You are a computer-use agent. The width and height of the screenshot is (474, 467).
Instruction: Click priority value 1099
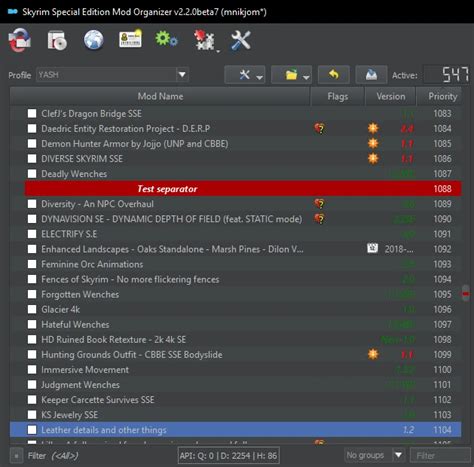[x=442, y=354]
